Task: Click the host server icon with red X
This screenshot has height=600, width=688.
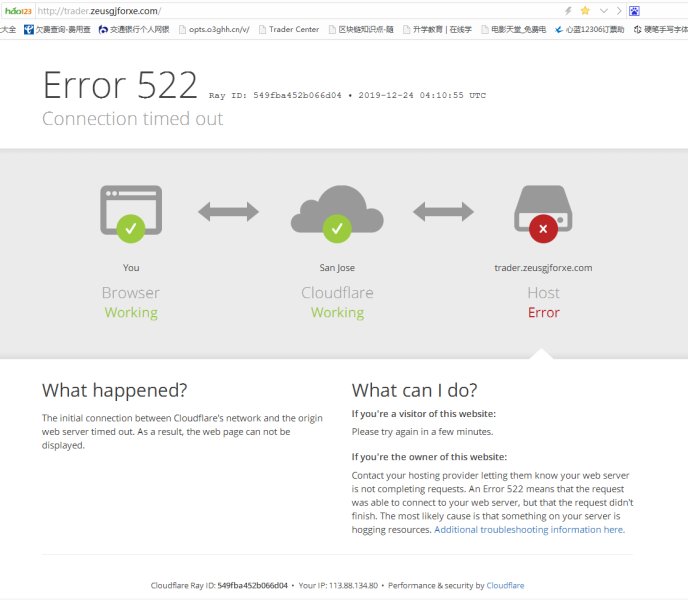Action: tap(543, 214)
